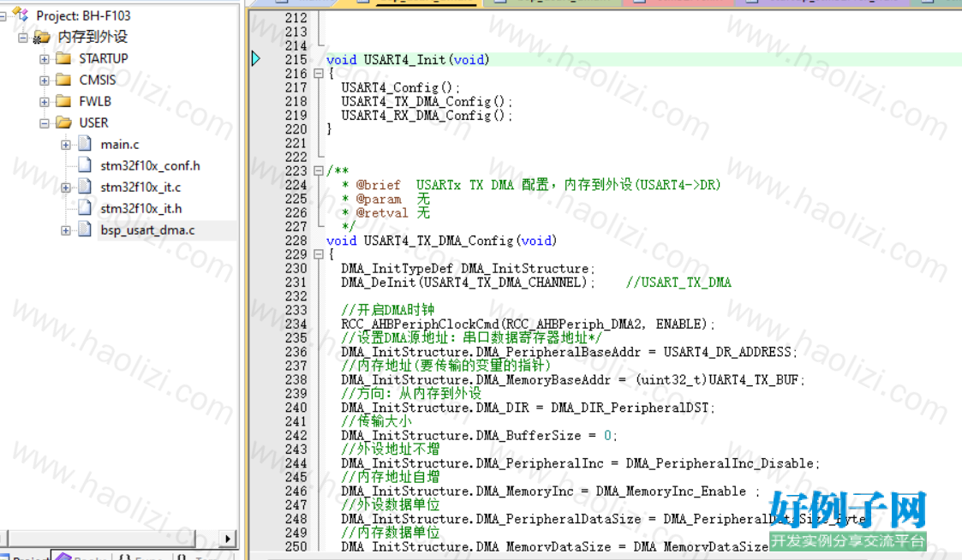Collapse the doc comment fold at line 223
The image size is (962, 560).
[319, 170]
